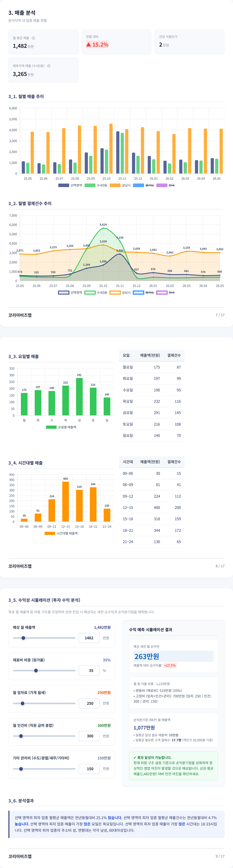The image size is (233, 868).
Task: Click the 월요일 row in 요일 table
Action: (152, 367)
